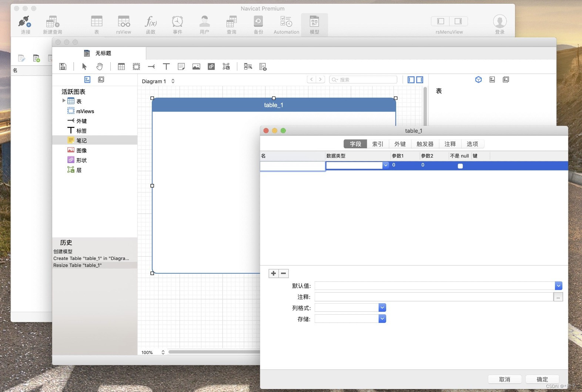Save the model with the floppy disk icon
Image resolution: width=582 pixels, height=392 pixels.
(63, 67)
